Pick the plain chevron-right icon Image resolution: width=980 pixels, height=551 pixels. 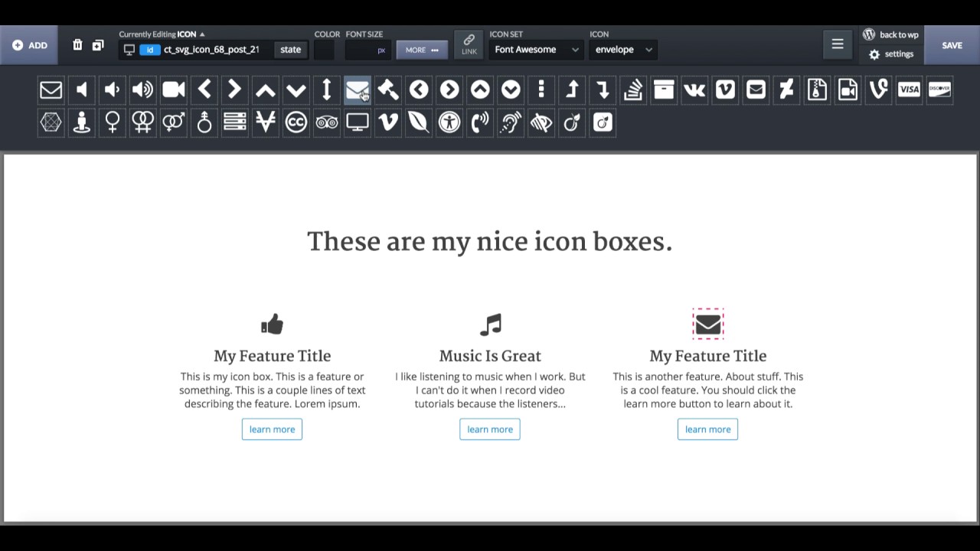(234, 90)
